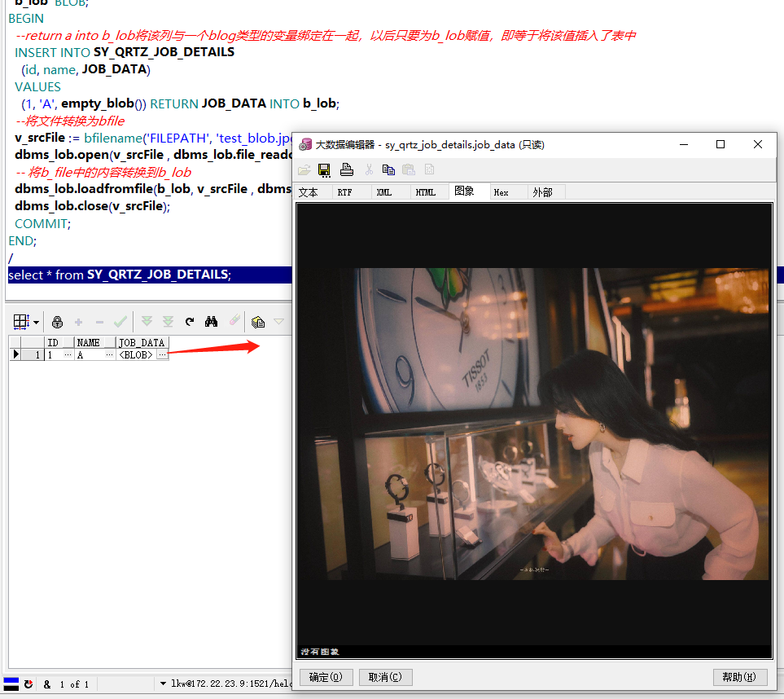The image size is (784, 699).
Task: Switch to the Hex tab
Action: pyautogui.click(x=501, y=192)
